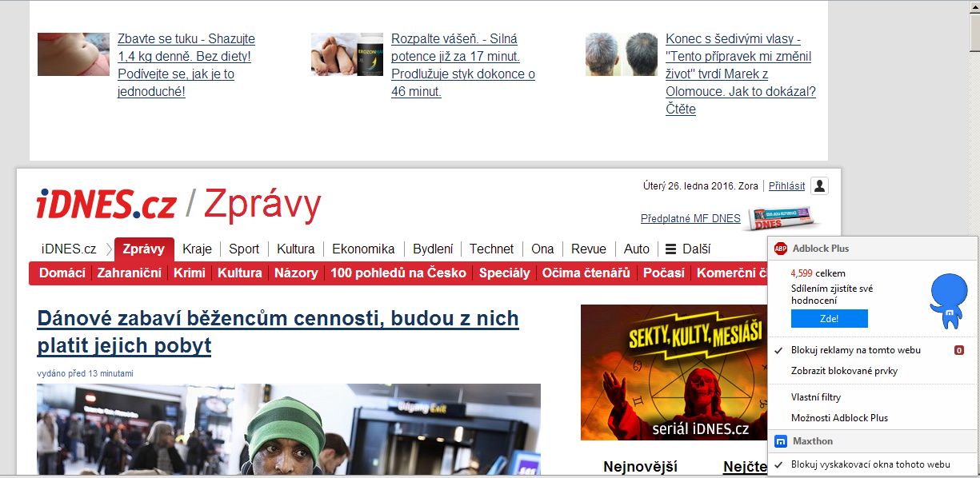Click the MF DNES newspaper image
This screenshot has height=478, width=980.
click(x=781, y=218)
